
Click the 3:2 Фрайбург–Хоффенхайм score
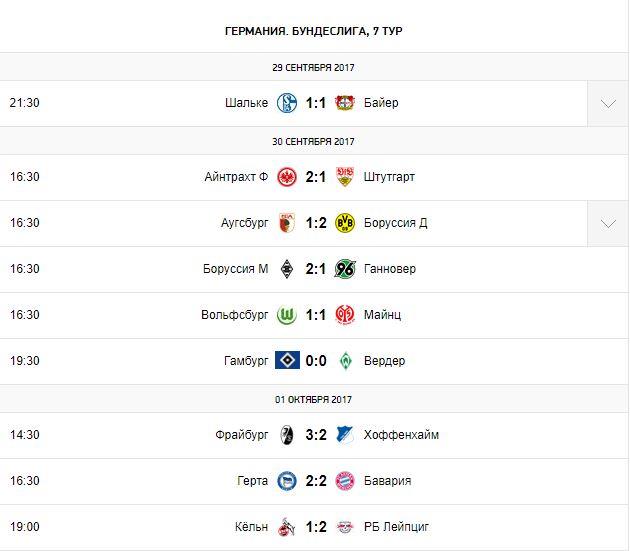coord(316,435)
